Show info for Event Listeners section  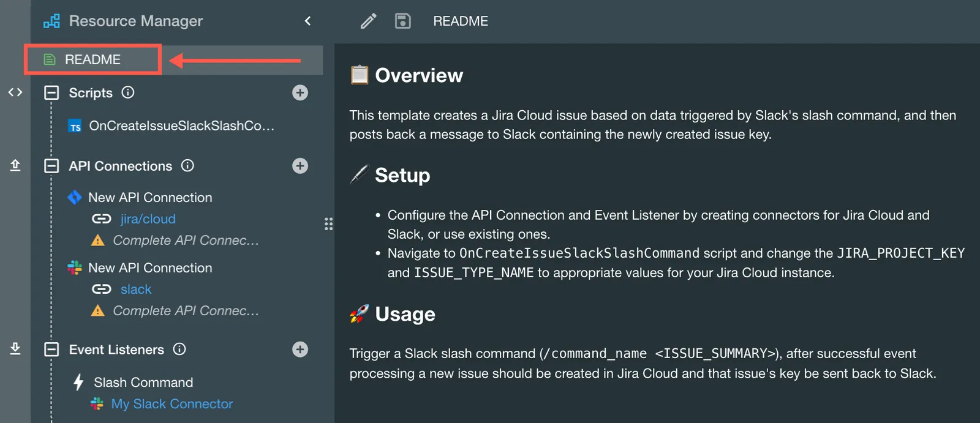tap(179, 349)
